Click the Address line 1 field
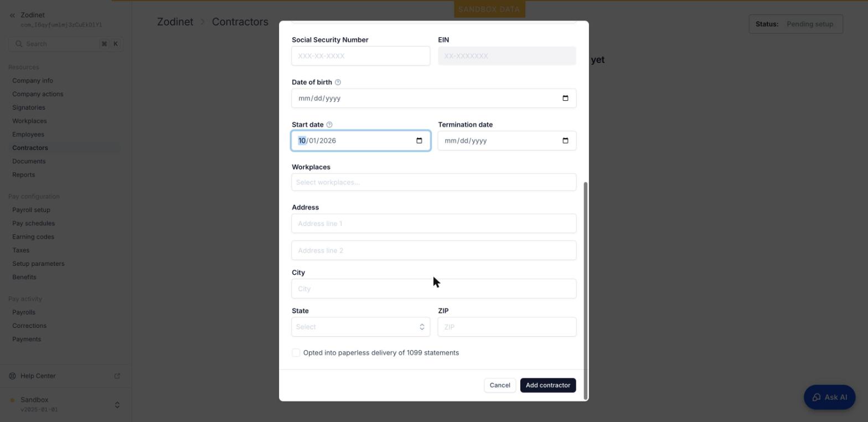The width and height of the screenshot is (868, 422). pos(434,224)
